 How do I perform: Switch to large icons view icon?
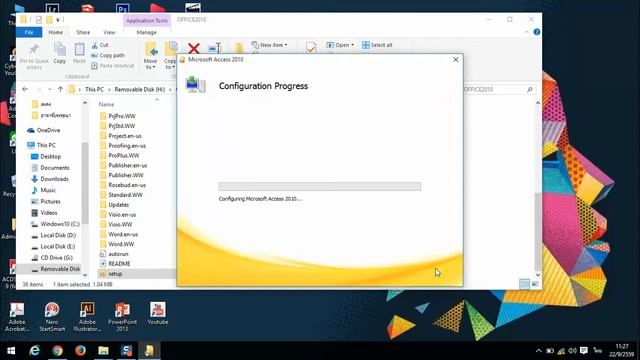coord(535,284)
